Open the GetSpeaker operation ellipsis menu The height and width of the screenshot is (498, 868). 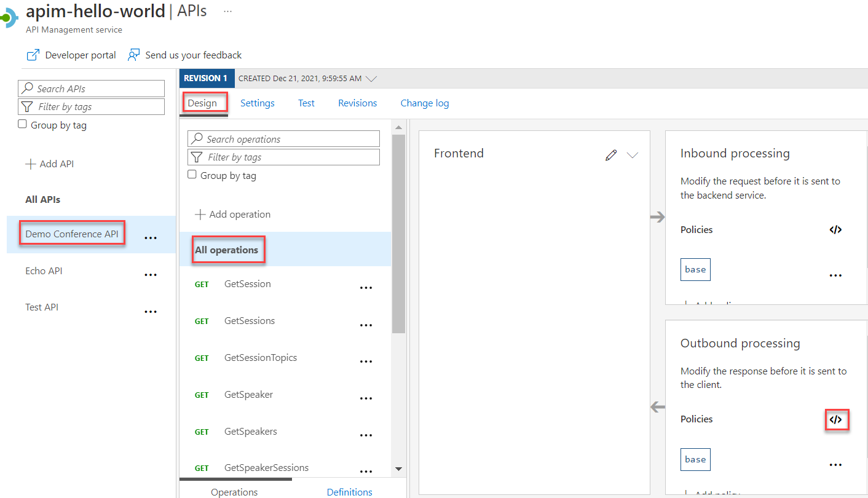tap(366, 398)
